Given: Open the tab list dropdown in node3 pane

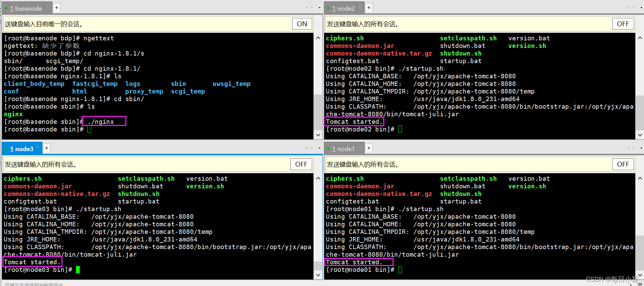Looking at the screenshot, I should pyautogui.click(x=319, y=148).
